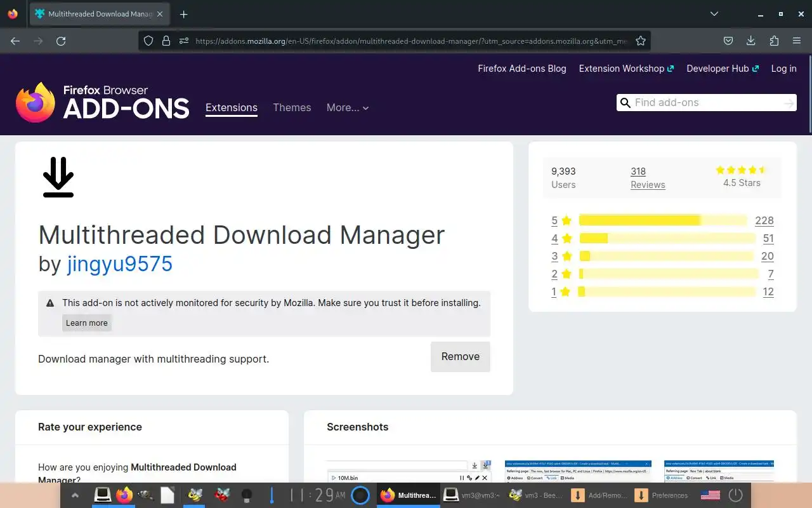Screen dimensions: 812x508
Task: Open the list all tabs dropdown
Action: click(x=714, y=14)
